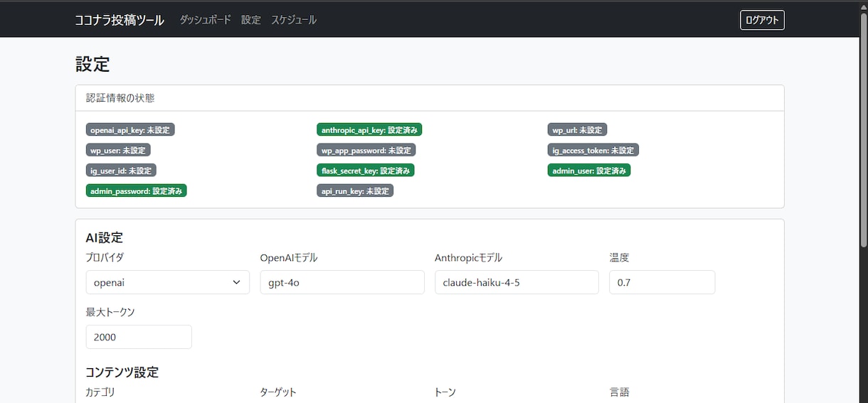Viewport: 868px width, 403px height.
Task: Click the トーン field label
Action: [445, 392]
